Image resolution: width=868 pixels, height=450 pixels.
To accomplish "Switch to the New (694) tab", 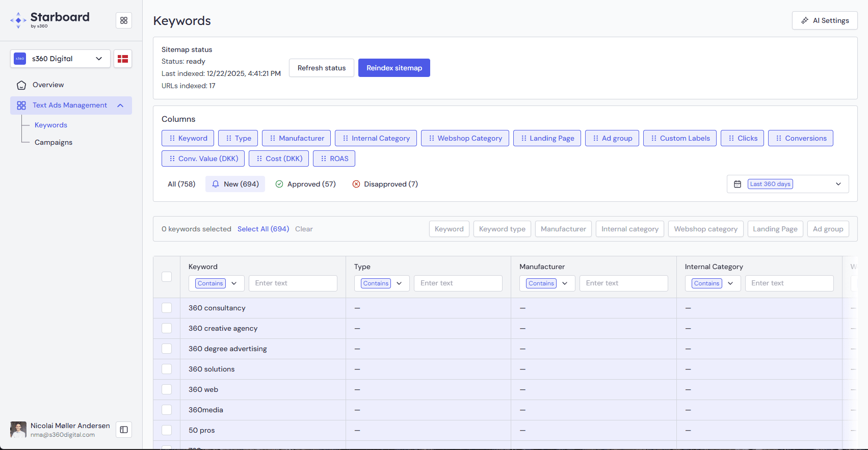I will (235, 184).
